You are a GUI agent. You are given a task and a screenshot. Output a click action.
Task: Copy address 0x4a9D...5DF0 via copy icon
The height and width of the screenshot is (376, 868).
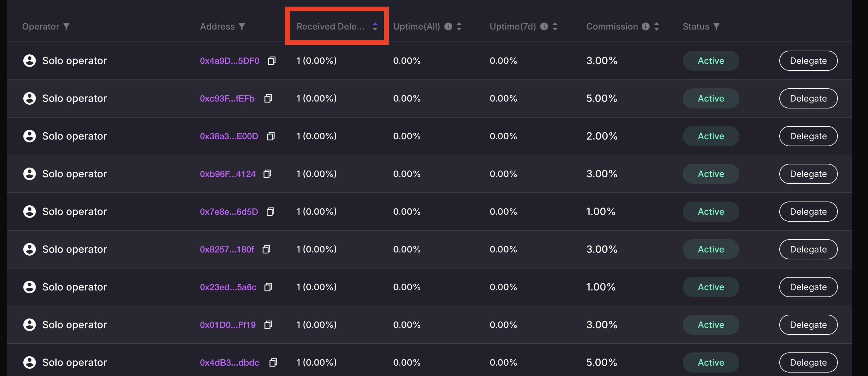272,61
